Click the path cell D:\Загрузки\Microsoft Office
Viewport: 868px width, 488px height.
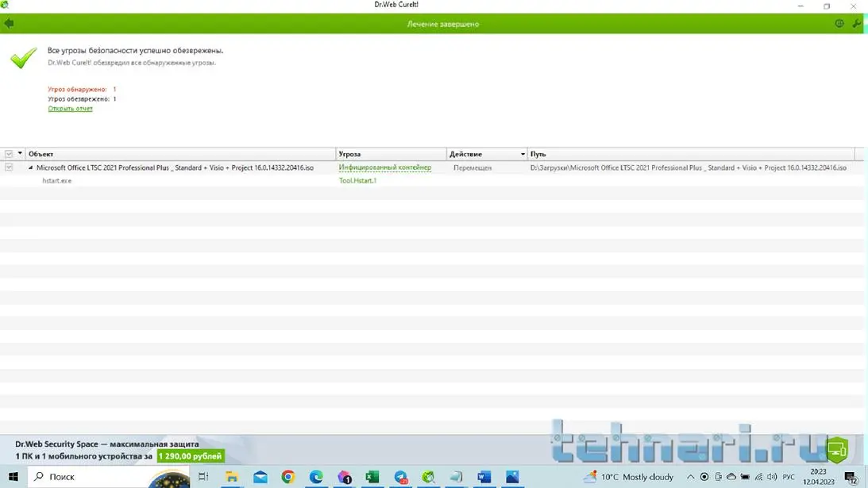pos(688,167)
